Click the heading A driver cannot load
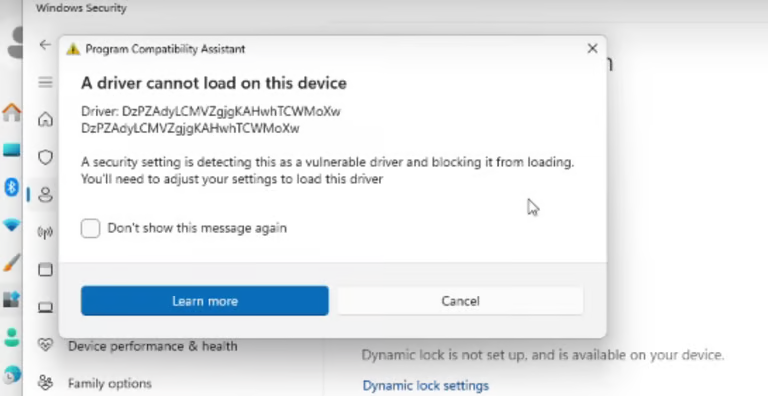 [x=214, y=83]
